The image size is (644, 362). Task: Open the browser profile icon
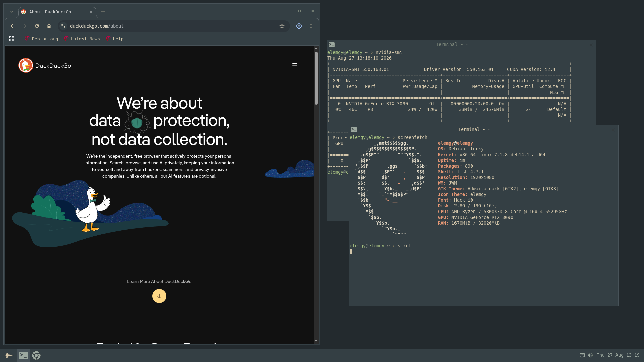[299, 26]
